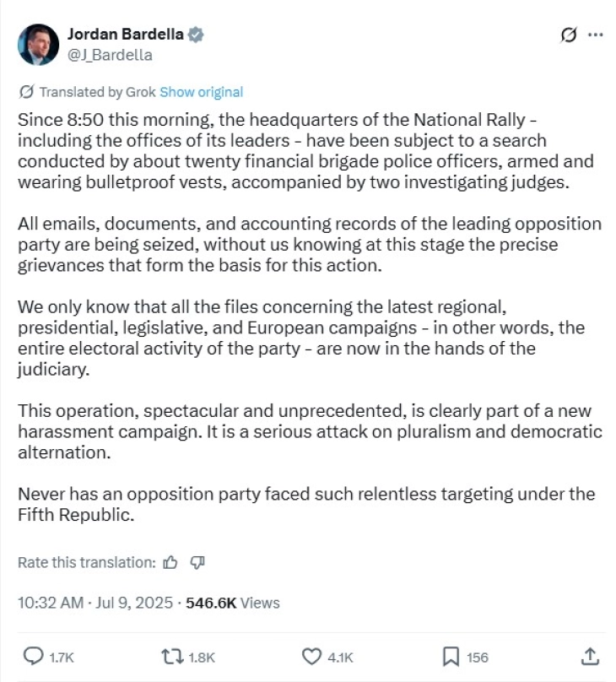616x682 pixels.
Task: Click the Grok icon at top right
Action: click(568, 35)
